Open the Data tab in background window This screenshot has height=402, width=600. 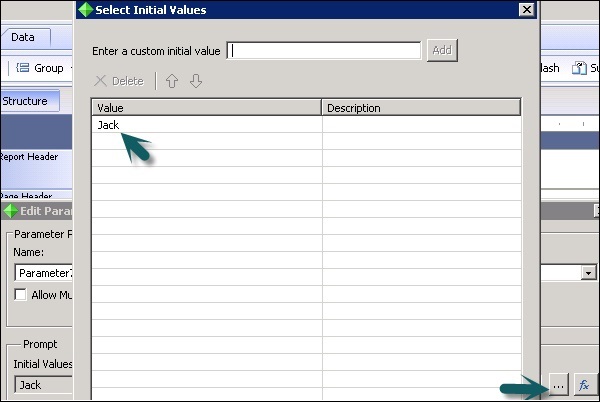(x=25, y=37)
